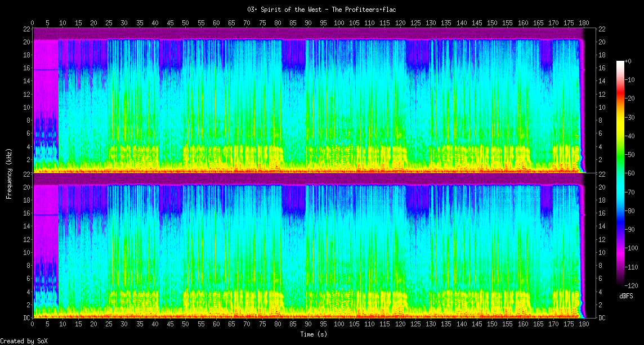Screen dimensions: 644x345
Task: Click the 10 kHz label on lower-right frequency axis
Action: [x=602, y=253]
